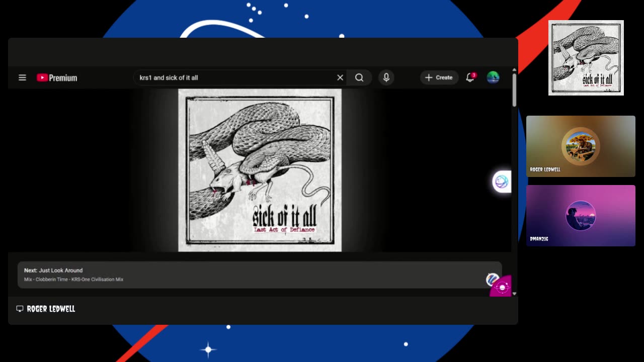Open the Next: Just Look Around card
Image resolution: width=644 pixels, height=362 pixels.
coord(260,275)
